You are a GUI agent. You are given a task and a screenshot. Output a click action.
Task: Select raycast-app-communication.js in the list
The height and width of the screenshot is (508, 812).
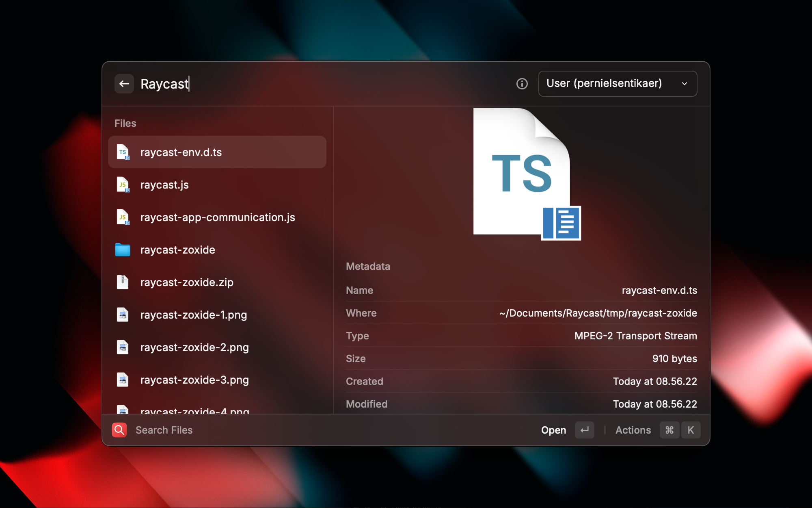coord(217,217)
